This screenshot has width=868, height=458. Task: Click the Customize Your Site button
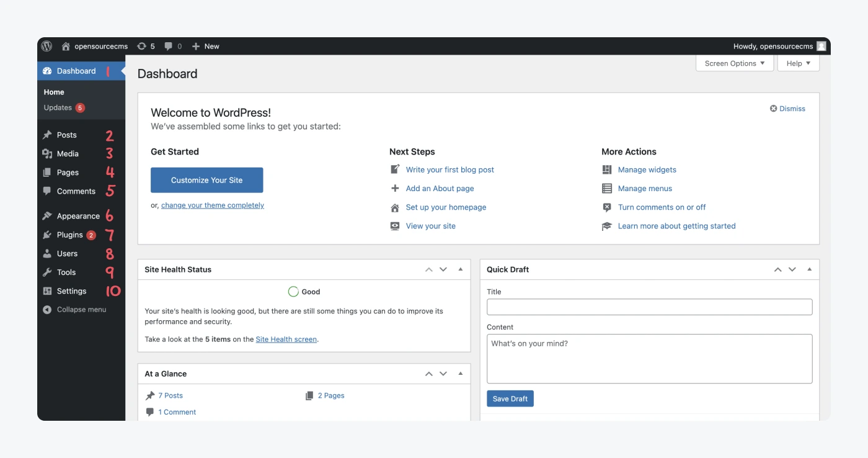click(x=206, y=180)
